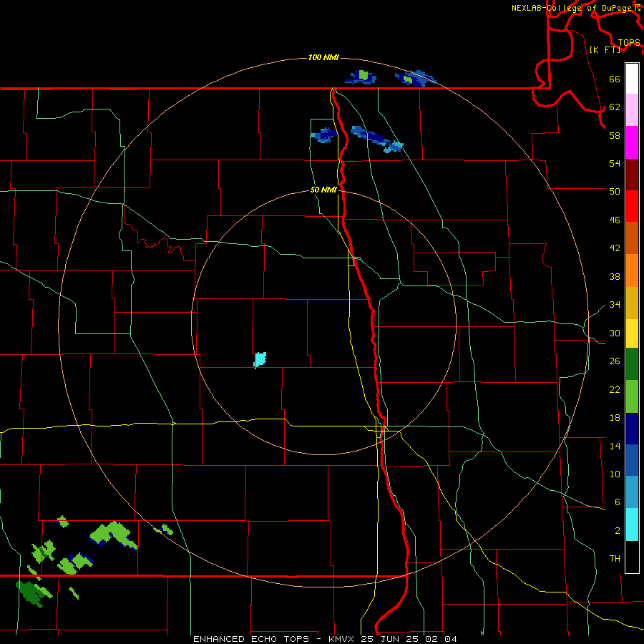Viewport: 644px width, 644px height.
Task: Select the medium blue legend swatch
Action: (x=632, y=460)
